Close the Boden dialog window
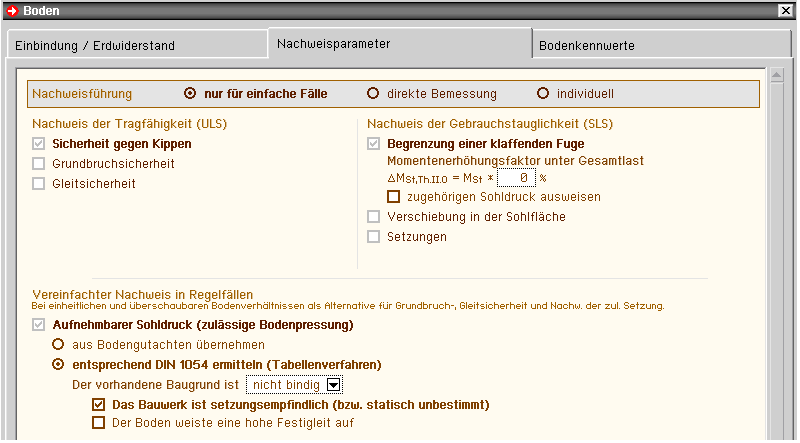 tap(786, 10)
